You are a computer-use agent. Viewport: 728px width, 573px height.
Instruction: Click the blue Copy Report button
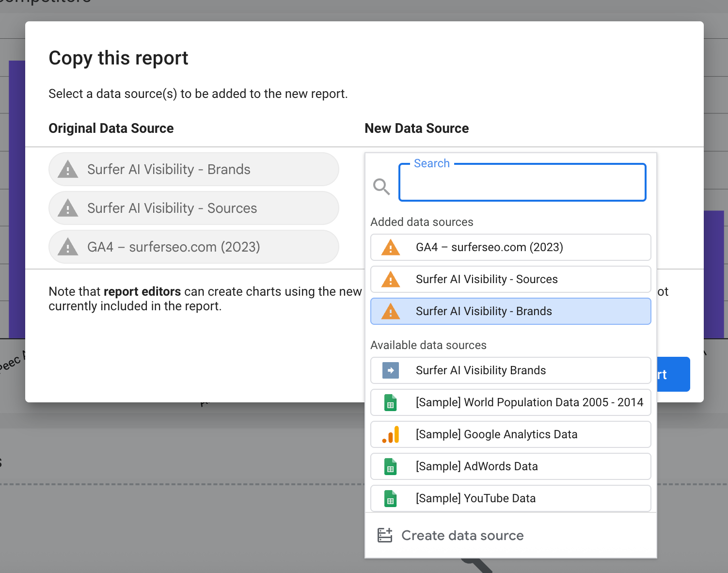(x=673, y=374)
